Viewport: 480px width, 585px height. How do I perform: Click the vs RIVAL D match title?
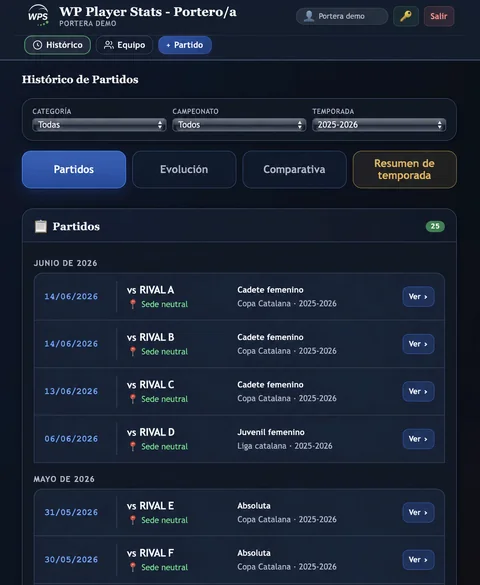(x=151, y=432)
